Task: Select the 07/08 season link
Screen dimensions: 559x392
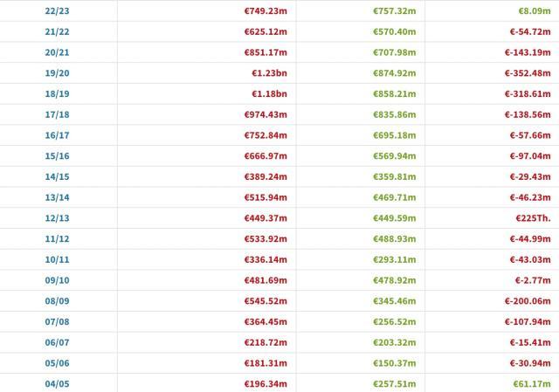Action: click(x=57, y=322)
